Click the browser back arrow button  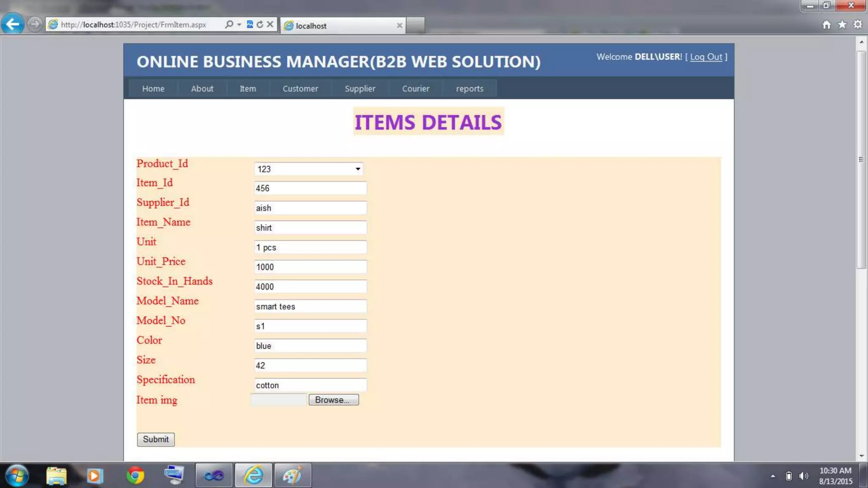click(13, 24)
